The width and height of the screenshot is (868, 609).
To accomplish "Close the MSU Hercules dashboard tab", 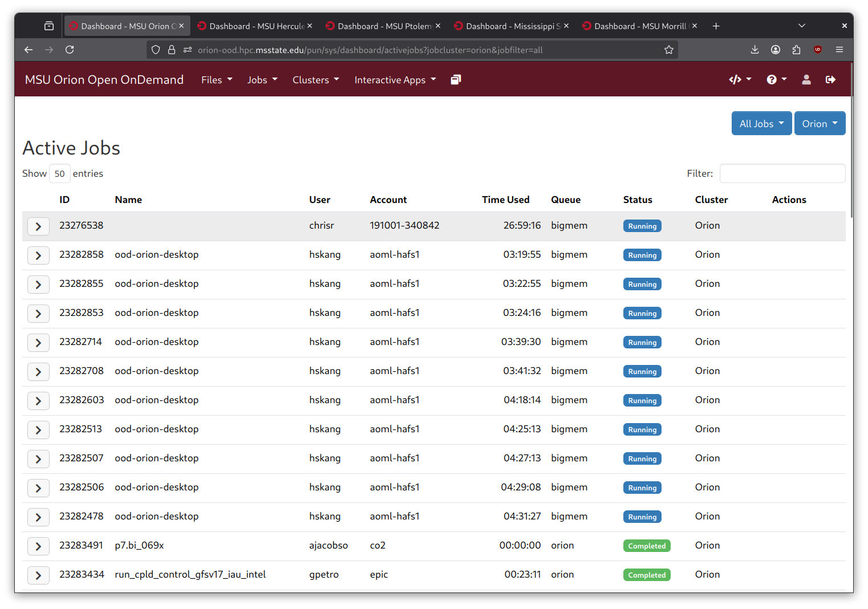I will (310, 26).
